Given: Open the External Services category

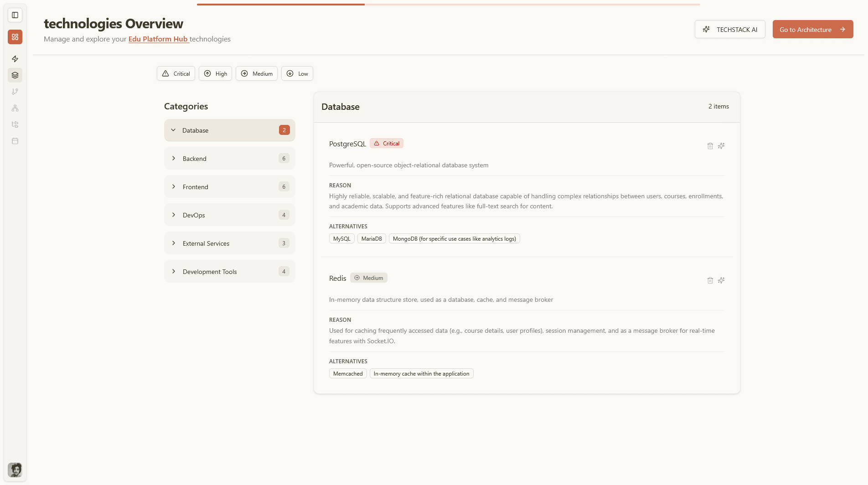Looking at the screenshot, I should click(229, 243).
